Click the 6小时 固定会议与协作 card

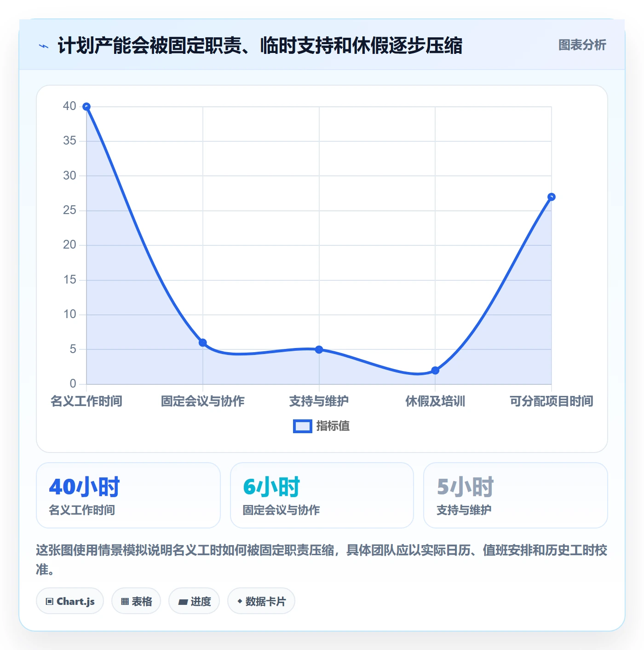tap(322, 495)
